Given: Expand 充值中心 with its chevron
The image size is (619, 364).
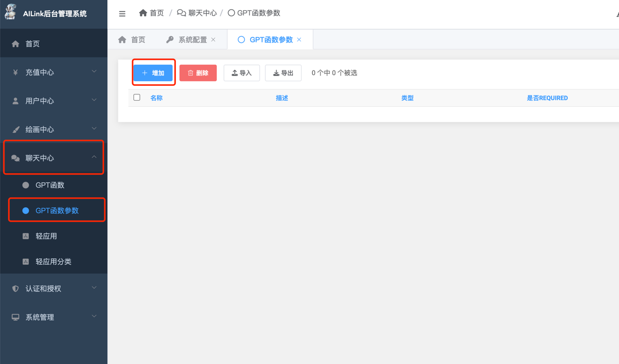Looking at the screenshot, I should coord(94,72).
